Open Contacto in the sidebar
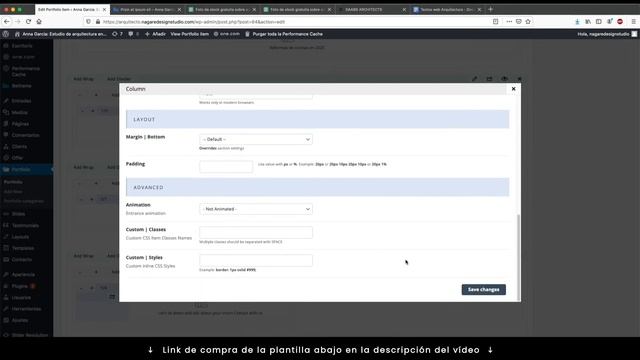Image resolution: width=640 pixels, height=360 pixels. click(22, 260)
